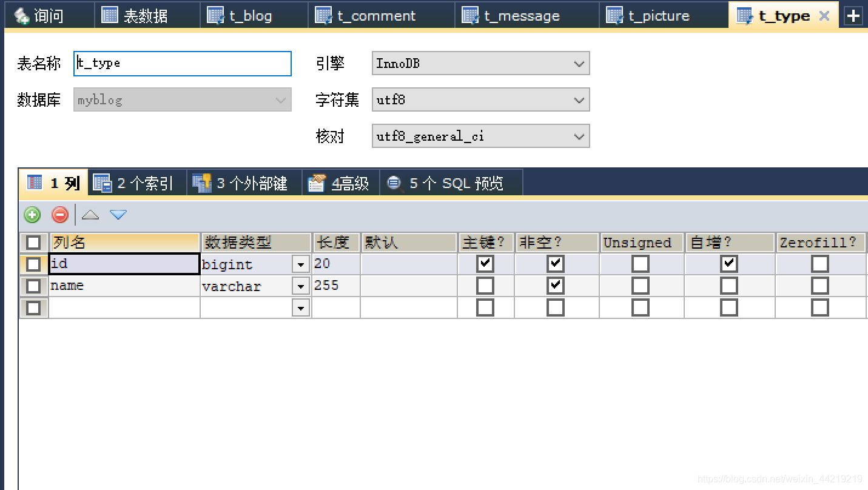The height and width of the screenshot is (490, 868).
Task: Open the t_blog tab
Action: [x=254, y=16]
